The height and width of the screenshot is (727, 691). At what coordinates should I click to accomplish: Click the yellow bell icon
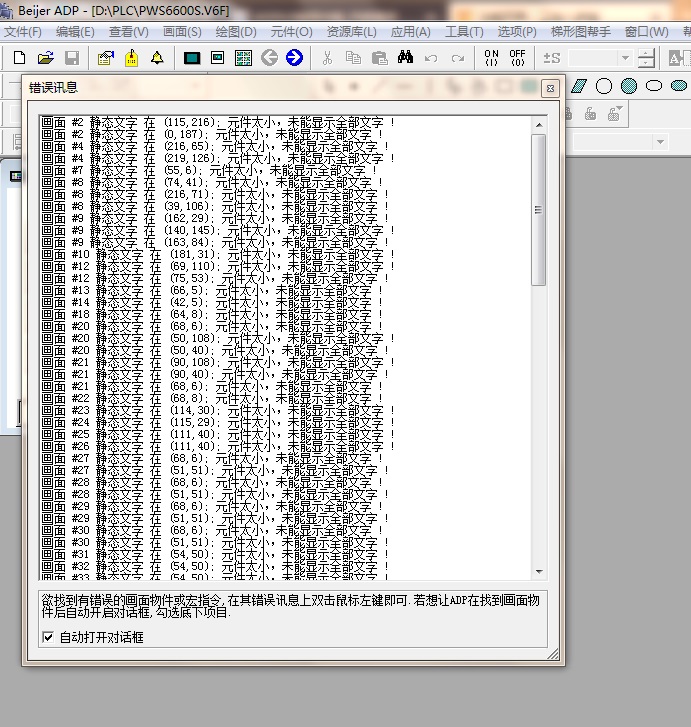pos(157,58)
